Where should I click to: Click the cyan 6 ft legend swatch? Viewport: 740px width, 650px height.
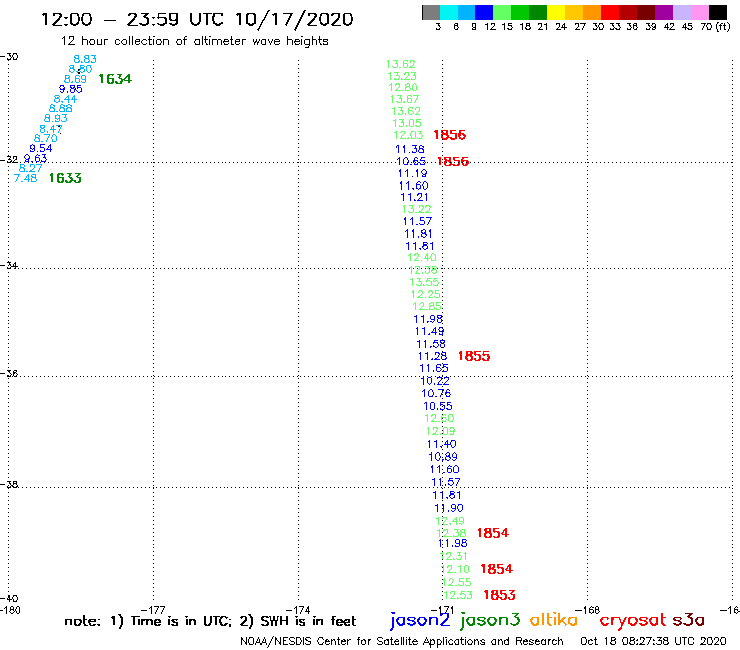tap(448, 12)
